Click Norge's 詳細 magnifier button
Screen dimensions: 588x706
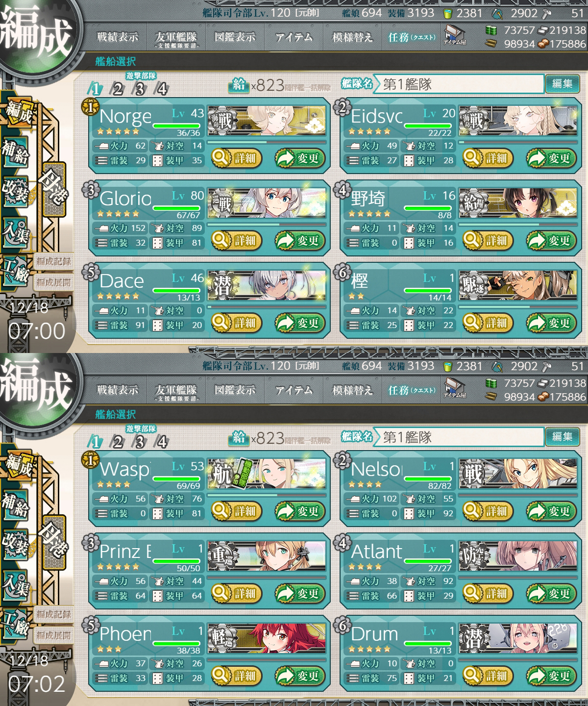pyautogui.click(x=237, y=158)
